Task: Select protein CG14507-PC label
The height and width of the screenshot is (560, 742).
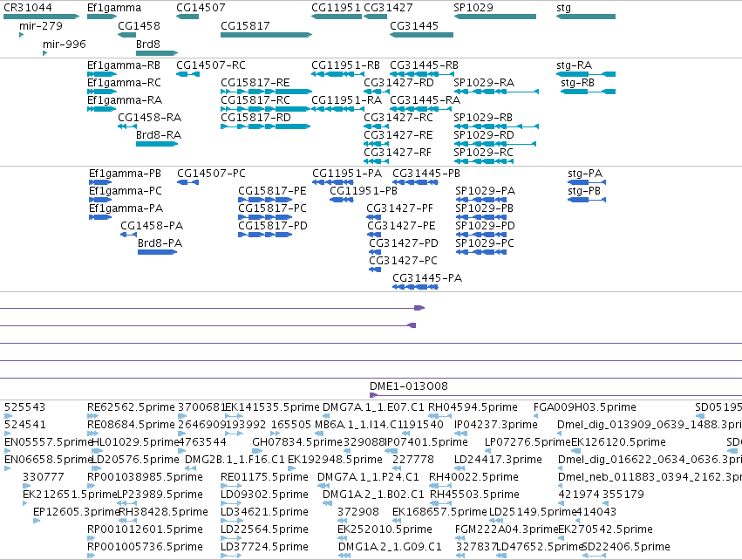Action: click(x=211, y=174)
